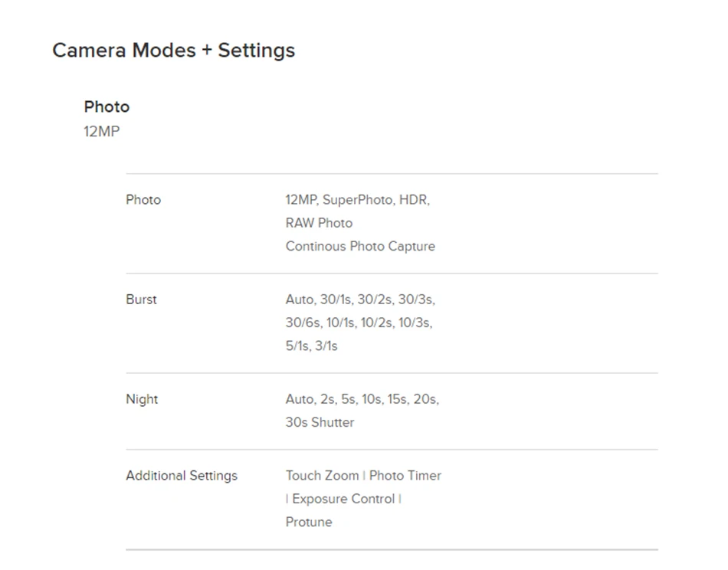Select the "5/1s, 3/1s" burst rates line
728x570 pixels.
click(311, 346)
